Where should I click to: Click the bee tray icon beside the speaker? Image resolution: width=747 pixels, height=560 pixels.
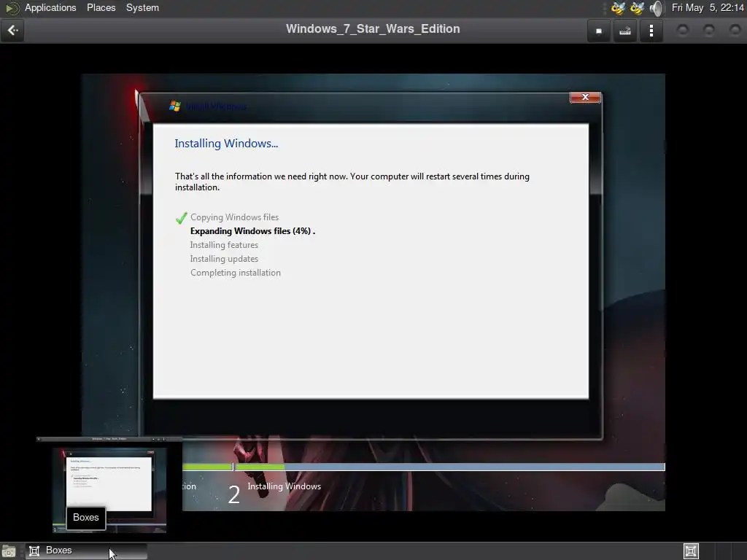(x=637, y=7)
